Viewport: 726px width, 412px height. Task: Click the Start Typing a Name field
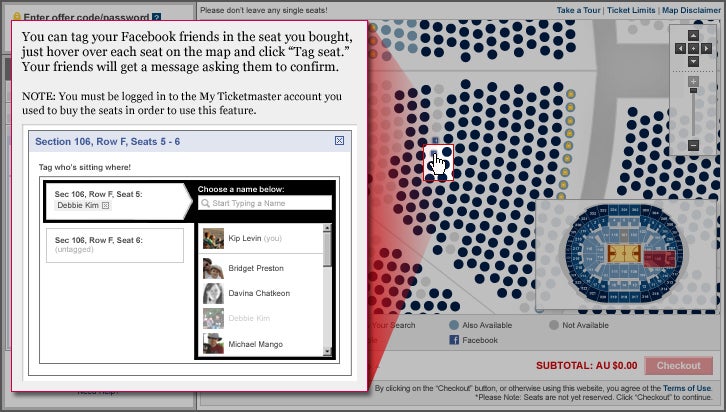click(x=265, y=203)
